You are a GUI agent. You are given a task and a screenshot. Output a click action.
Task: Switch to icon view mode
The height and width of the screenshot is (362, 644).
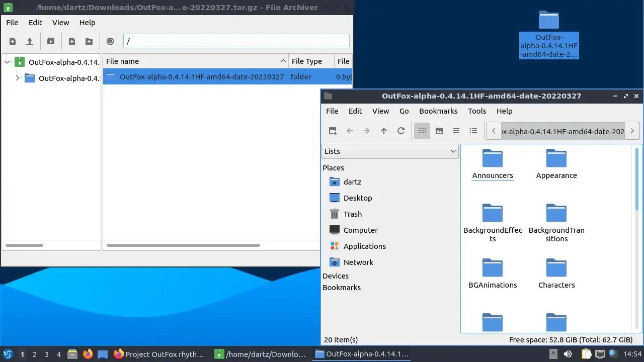(422, 131)
